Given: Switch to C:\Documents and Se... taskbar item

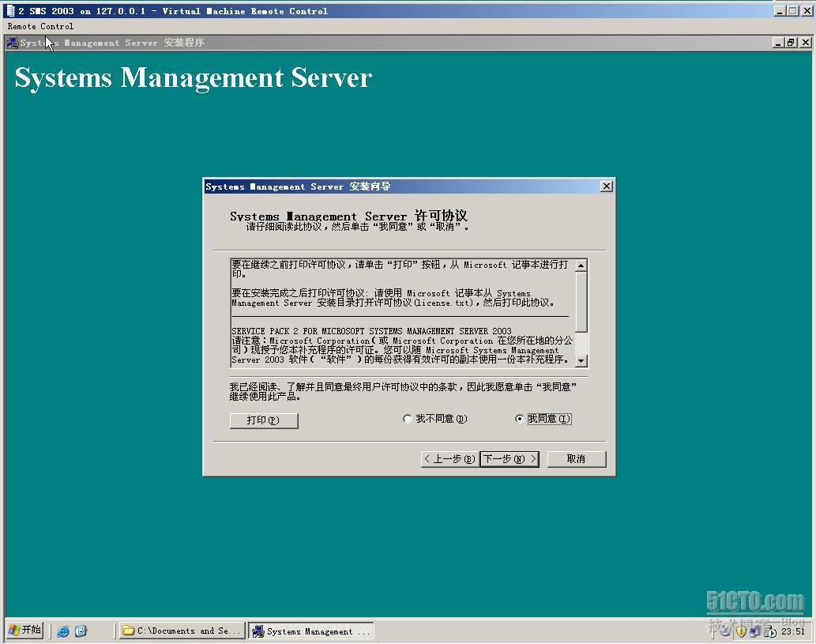Looking at the screenshot, I should click(182, 631).
